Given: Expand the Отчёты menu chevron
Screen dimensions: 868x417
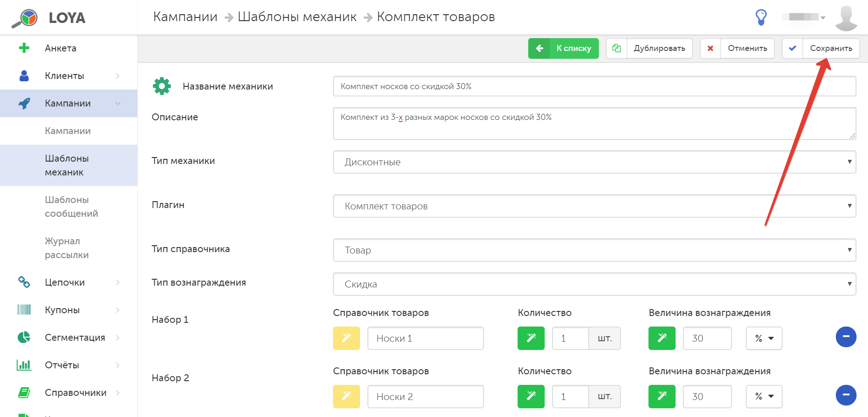Looking at the screenshot, I should click(x=118, y=365).
